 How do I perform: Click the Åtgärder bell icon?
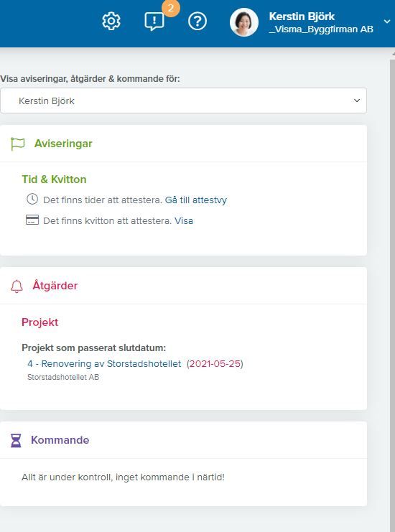pyautogui.click(x=17, y=286)
